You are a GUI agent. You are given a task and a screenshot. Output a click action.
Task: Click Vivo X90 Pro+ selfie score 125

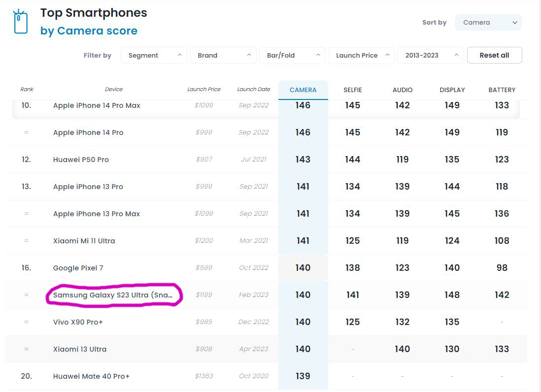(x=353, y=322)
